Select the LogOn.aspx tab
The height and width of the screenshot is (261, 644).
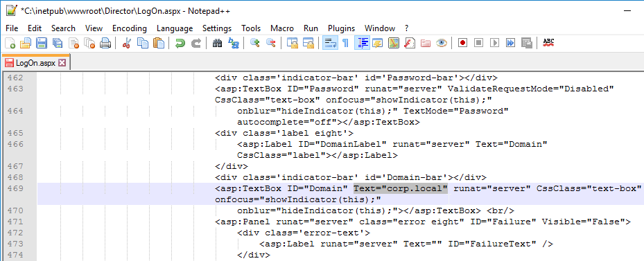tap(35, 62)
